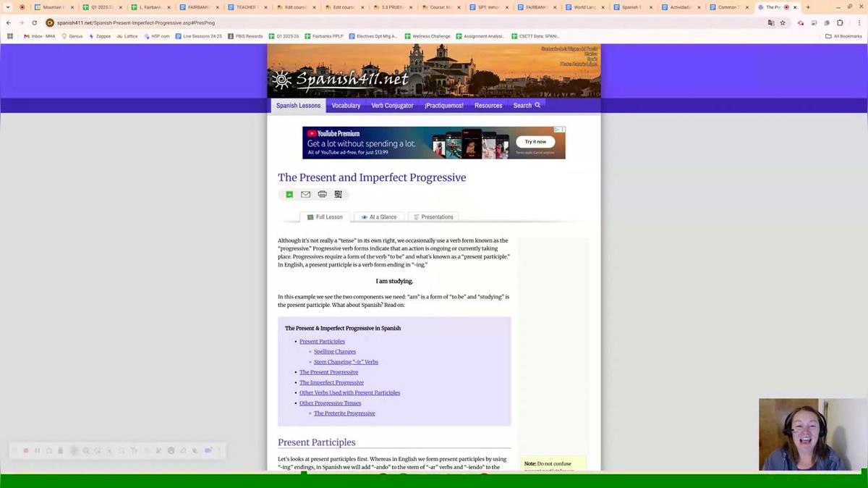Expand the Resources navigation menu
This screenshot has width=868, height=488.
point(488,106)
